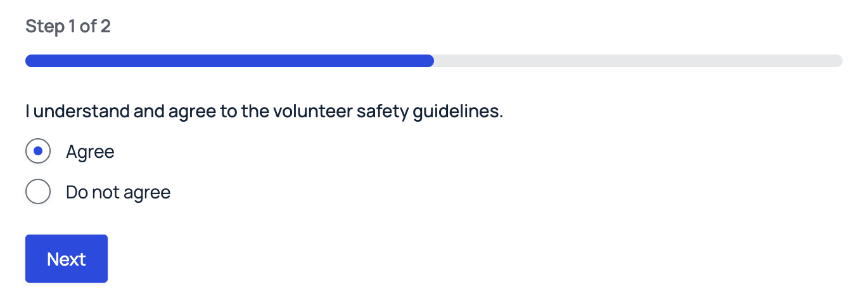Click the Next button
The height and width of the screenshot is (303, 868).
click(x=67, y=259)
